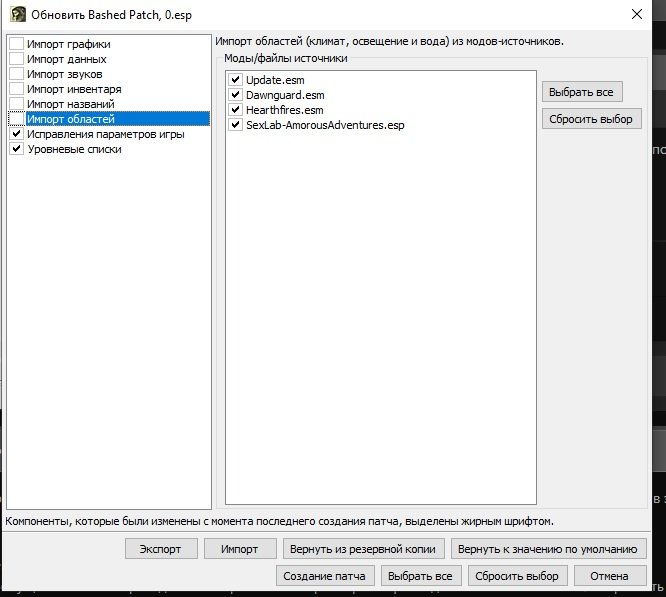The width and height of the screenshot is (666, 597).
Task: Toggle the Импорт названий checkbox
Action: pos(17,104)
